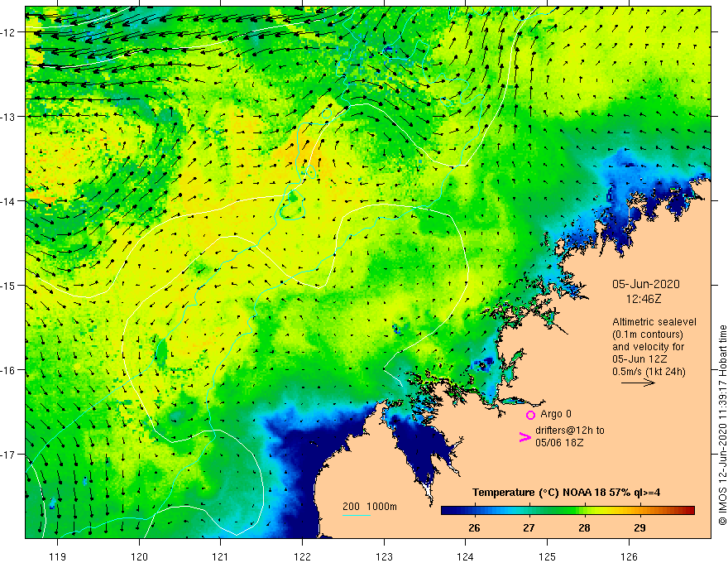The height and width of the screenshot is (563, 728).
Task: Click the longitude axis label '123'
Action: pos(384,556)
